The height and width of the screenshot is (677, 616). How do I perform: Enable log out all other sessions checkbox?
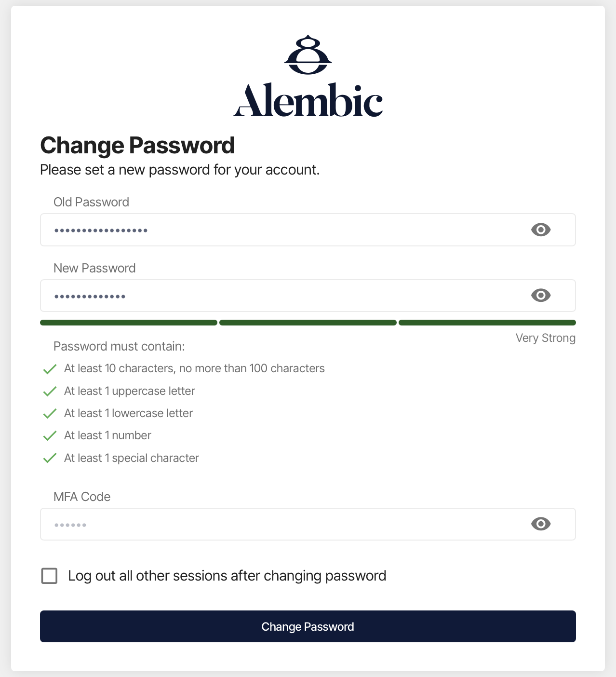[x=49, y=576]
